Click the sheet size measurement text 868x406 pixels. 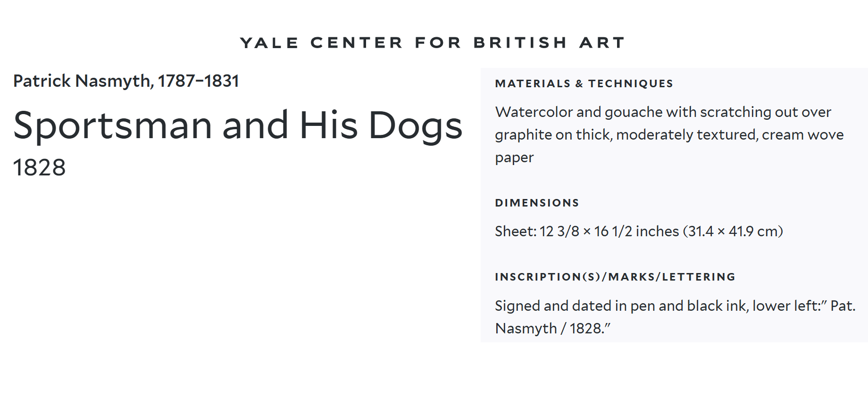[639, 231]
